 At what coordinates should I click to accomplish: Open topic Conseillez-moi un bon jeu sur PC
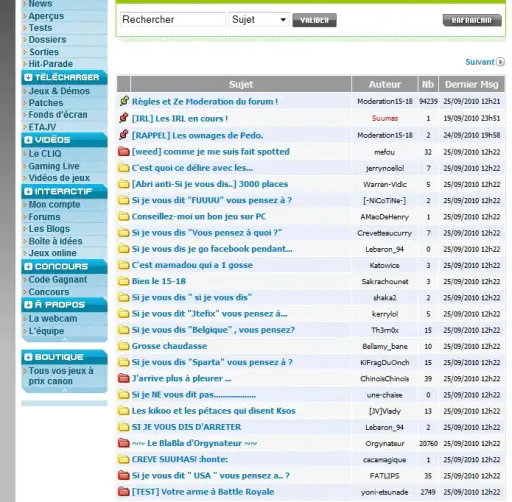pos(199,217)
